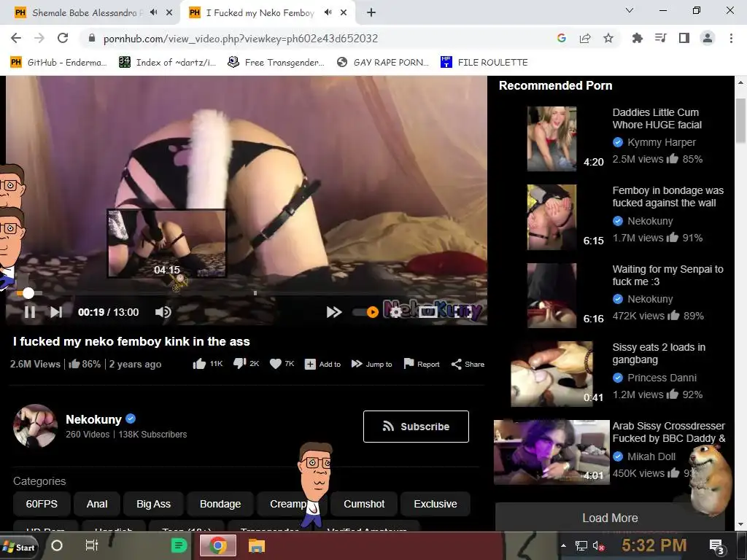Select the 60FPS category tag
The width and height of the screenshot is (747, 560).
[42, 504]
